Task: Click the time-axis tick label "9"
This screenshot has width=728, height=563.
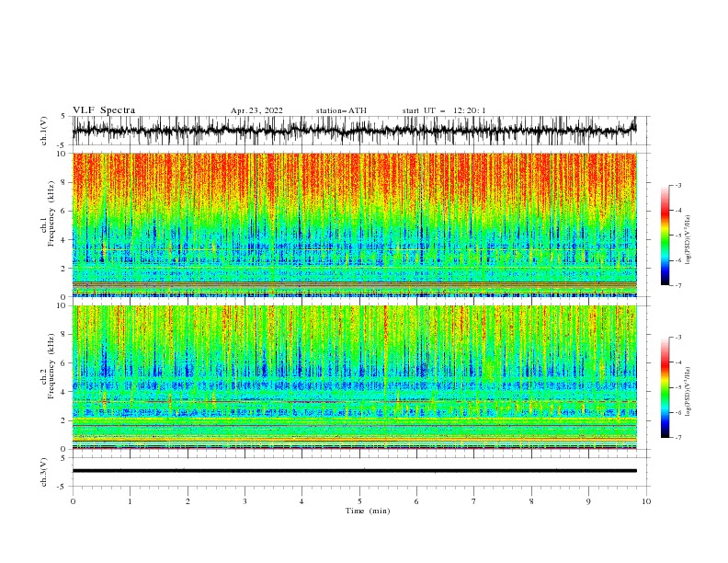Action: [x=588, y=501]
